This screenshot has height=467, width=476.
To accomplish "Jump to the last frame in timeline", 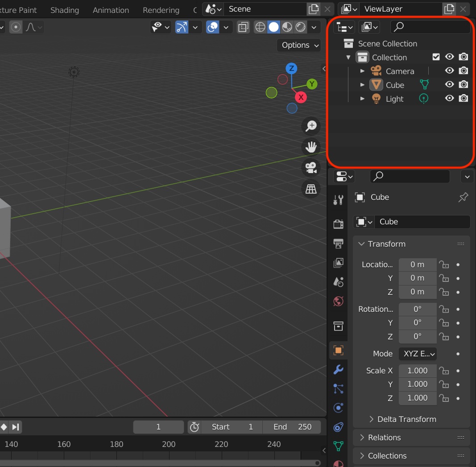I will click(x=16, y=427).
